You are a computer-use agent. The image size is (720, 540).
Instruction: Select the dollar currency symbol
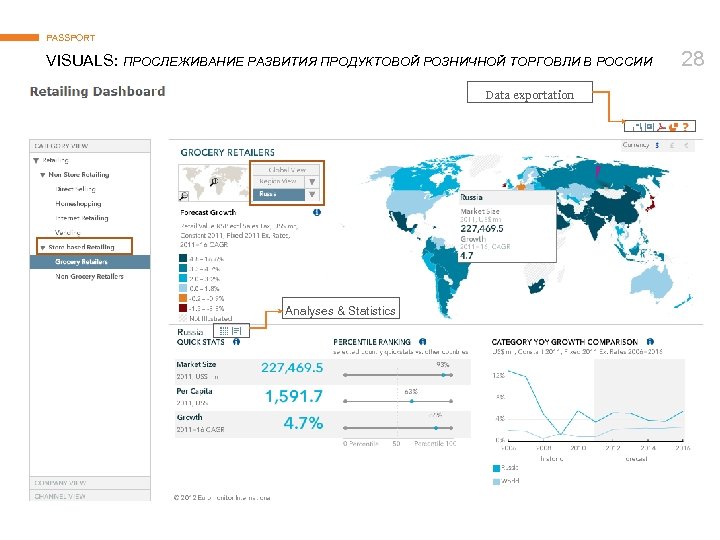tap(657, 145)
